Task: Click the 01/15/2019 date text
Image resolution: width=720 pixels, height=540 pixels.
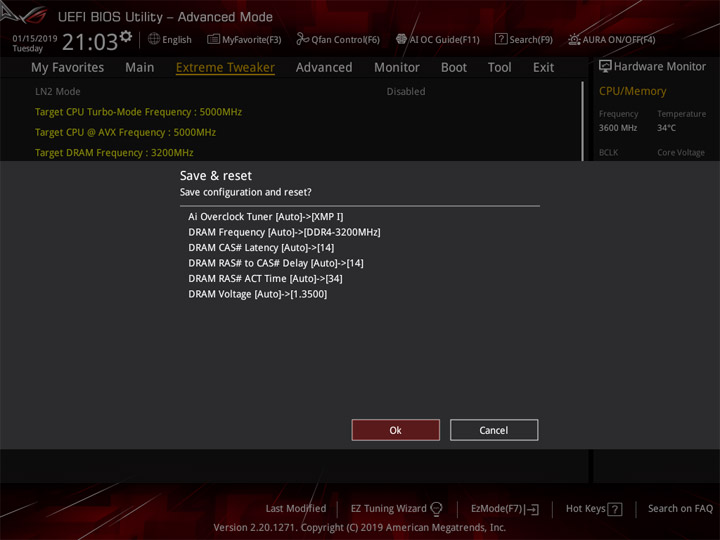Action: [35, 39]
